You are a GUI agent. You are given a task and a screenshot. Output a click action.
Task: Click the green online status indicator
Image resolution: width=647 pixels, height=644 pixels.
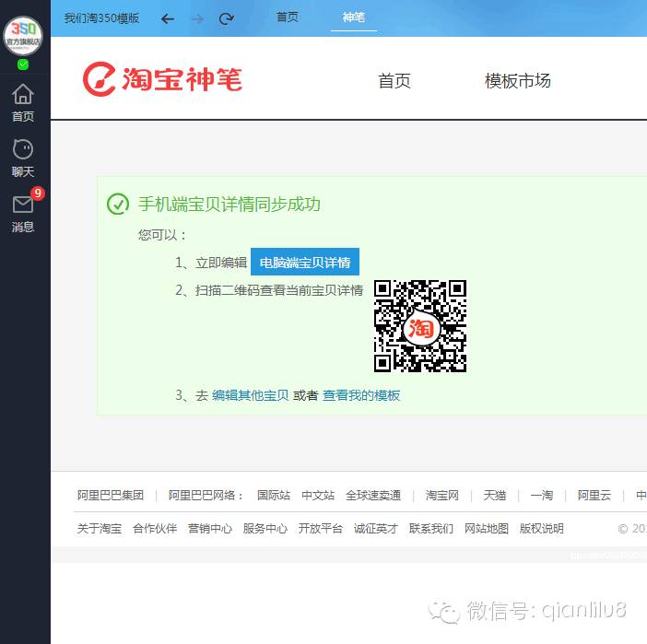tap(23, 64)
